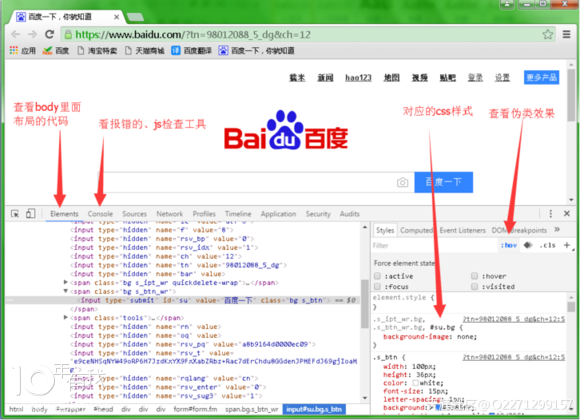Select the html breadcrumb item
This screenshot has width=580, height=420.
(16, 409)
